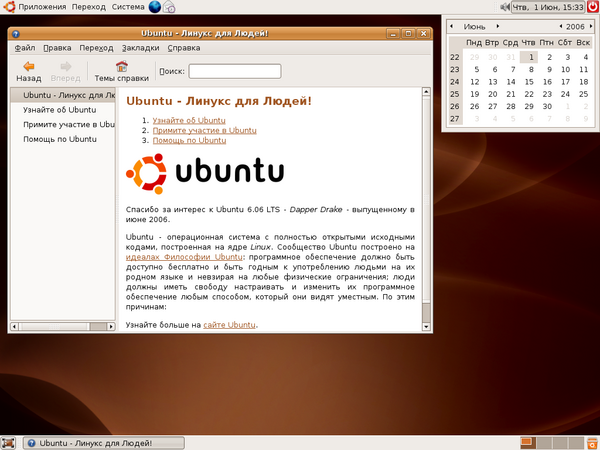Image resolution: width=600 pixels, height=450 pixels.
Task: Click the vertical scrollbar of the help page
Action: tap(427, 200)
